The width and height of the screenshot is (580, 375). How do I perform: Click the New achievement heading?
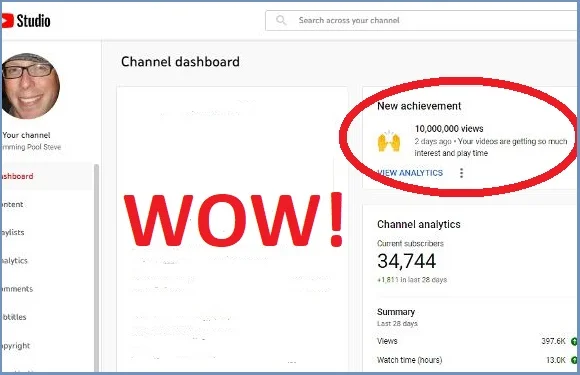pyautogui.click(x=419, y=106)
